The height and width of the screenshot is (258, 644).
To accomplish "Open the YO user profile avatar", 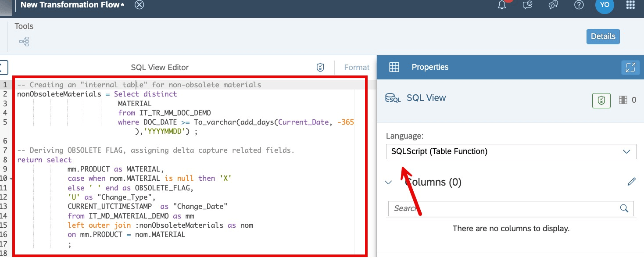I will point(605,5).
